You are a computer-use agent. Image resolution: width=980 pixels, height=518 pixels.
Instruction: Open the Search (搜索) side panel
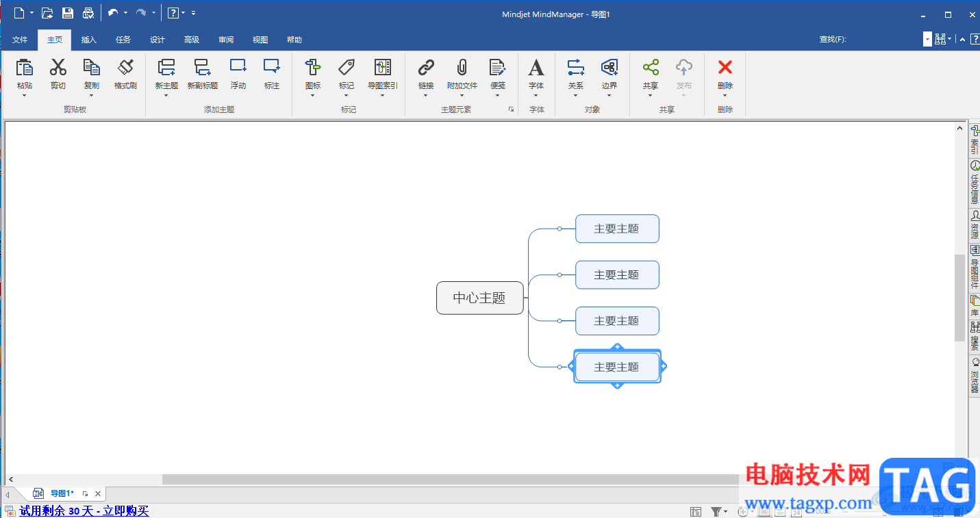975,337
